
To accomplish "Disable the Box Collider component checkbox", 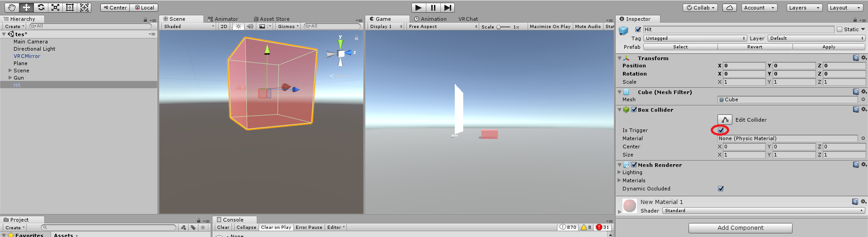I will pyautogui.click(x=634, y=109).
